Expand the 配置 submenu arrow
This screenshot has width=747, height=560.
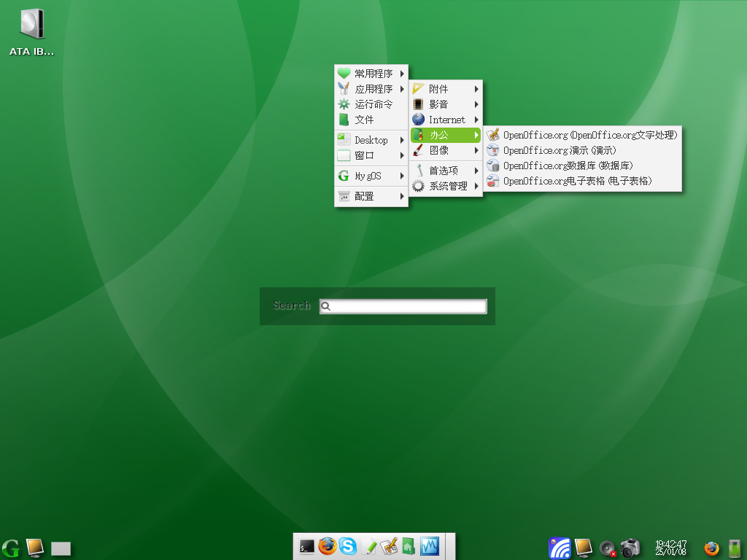pos(402,196)
